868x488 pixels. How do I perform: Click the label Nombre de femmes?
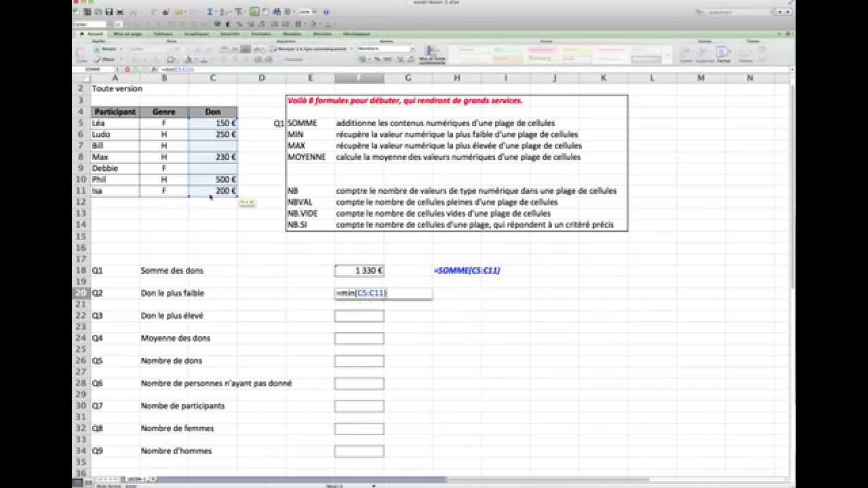point(178,428)
